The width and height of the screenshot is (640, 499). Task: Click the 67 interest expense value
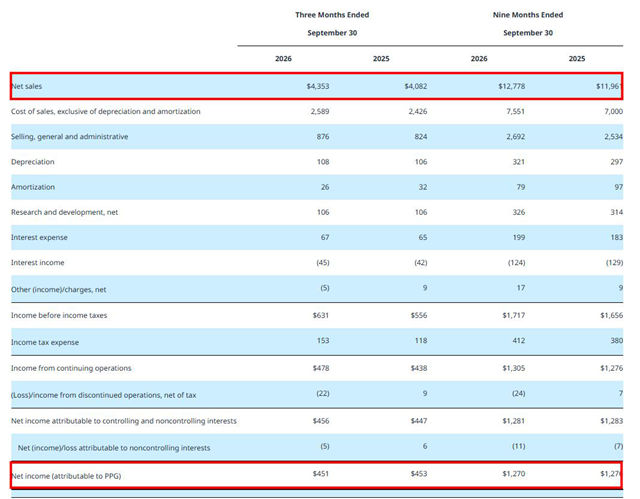click(325, 237)
